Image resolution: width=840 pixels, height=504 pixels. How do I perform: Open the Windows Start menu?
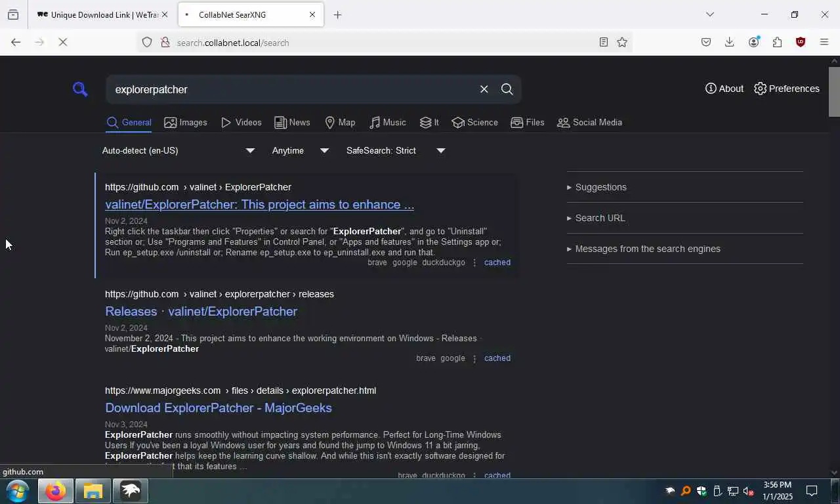click(x=18, y=491)
